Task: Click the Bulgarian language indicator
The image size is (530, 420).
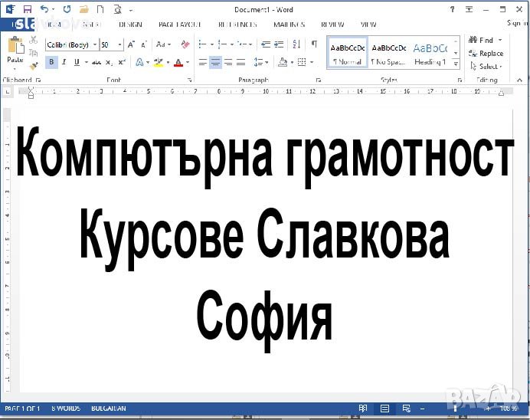Action: [108, 409]
